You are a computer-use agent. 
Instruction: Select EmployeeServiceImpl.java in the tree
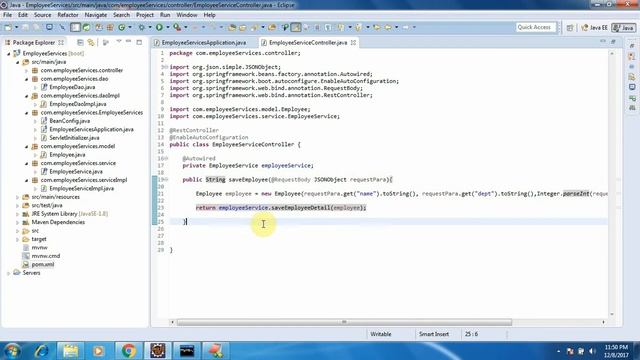coord(81,189)
